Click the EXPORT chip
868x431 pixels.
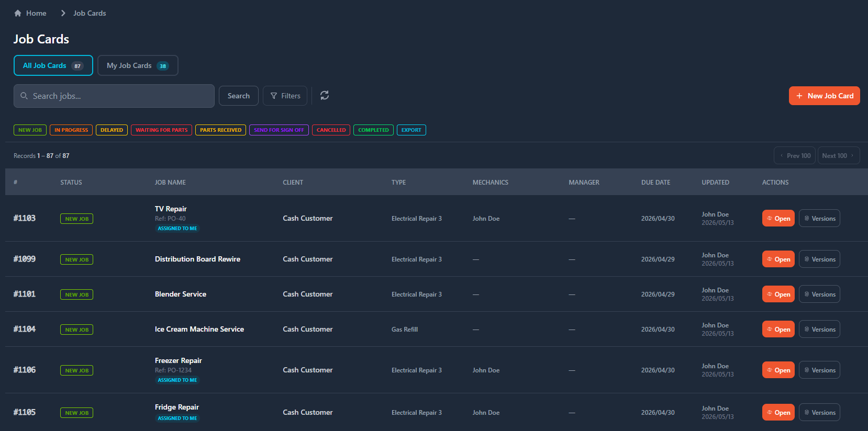point(411,130)
